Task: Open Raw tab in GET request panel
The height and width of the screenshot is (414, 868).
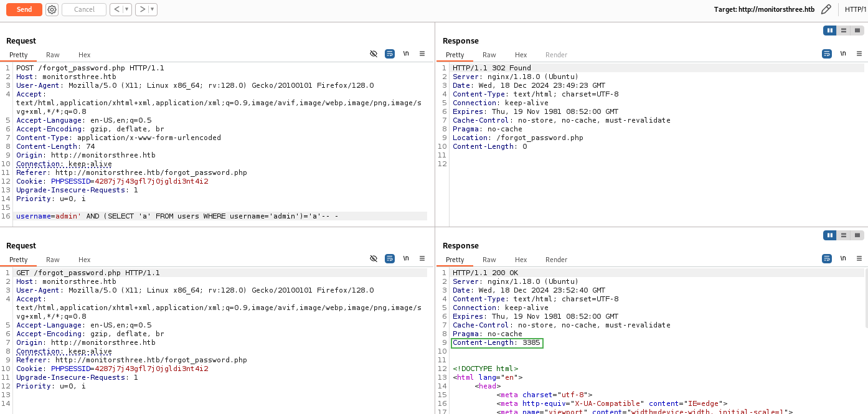Action: (x=53, y=260)
